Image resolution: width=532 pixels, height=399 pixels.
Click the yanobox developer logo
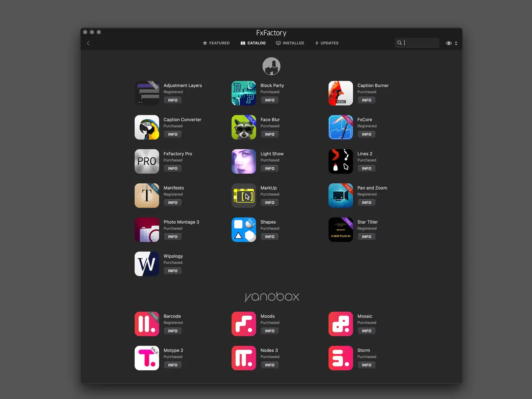(272, 296)
